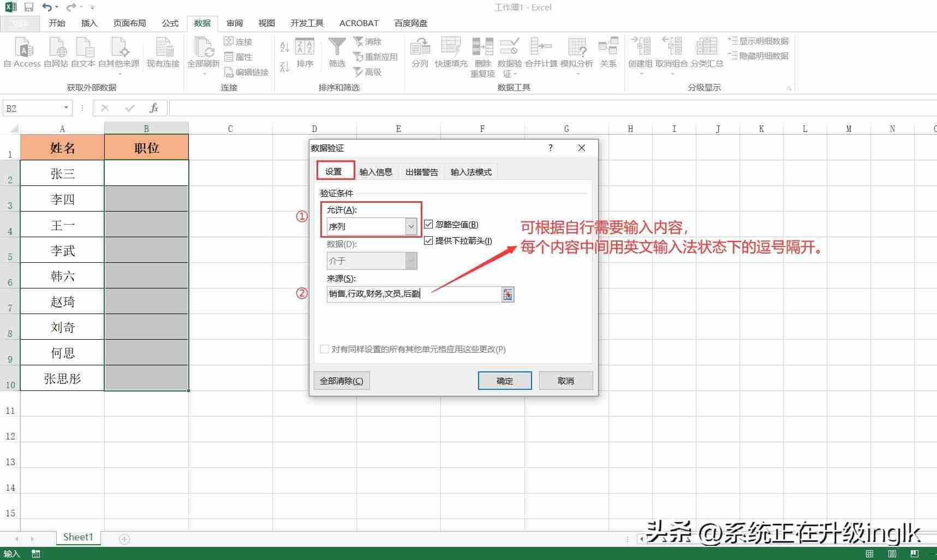Click the 确定 button
This screenshot has height=560, width=937.
[505, 381]
